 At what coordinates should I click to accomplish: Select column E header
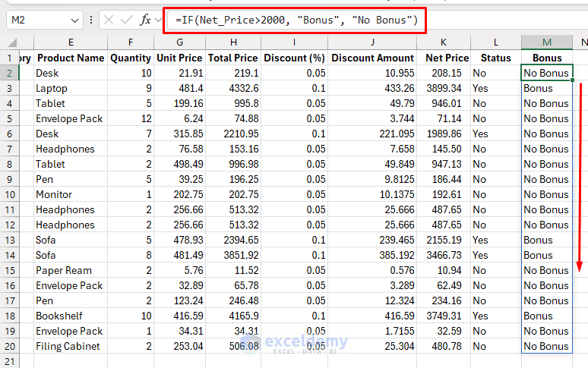coord(71,42)
